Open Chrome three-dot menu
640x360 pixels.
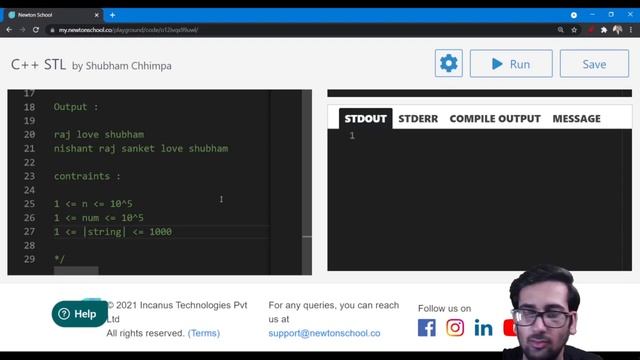click(631, 30)
